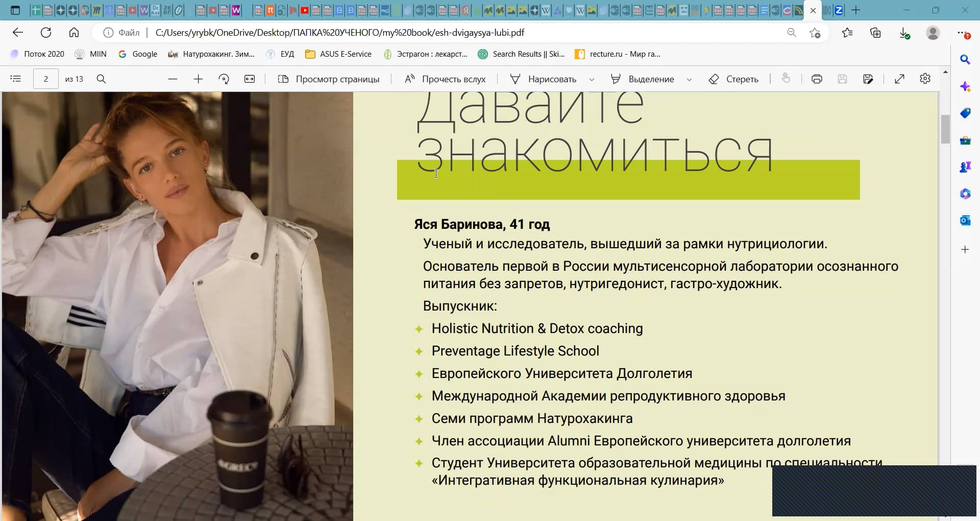Print the PDF document
980x521 pixels.
pyautogui.click(x=817, y=79)
